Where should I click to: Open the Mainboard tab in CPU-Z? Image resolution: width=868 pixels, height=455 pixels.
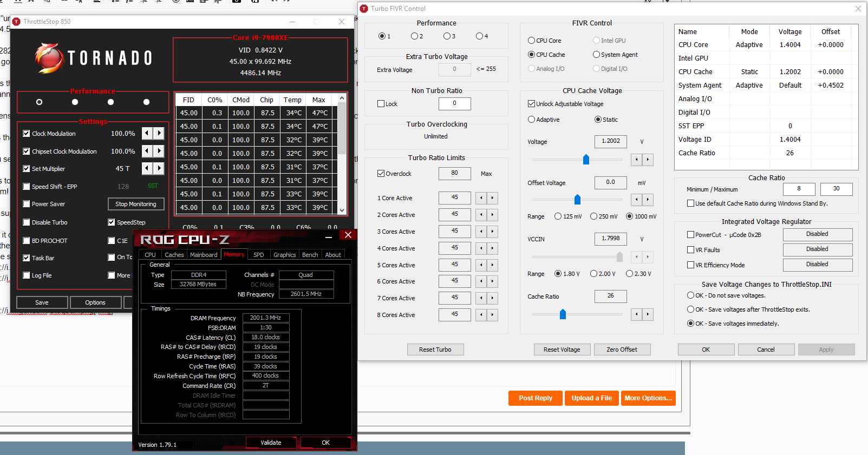pyautogui.click(x=204, y=255)
